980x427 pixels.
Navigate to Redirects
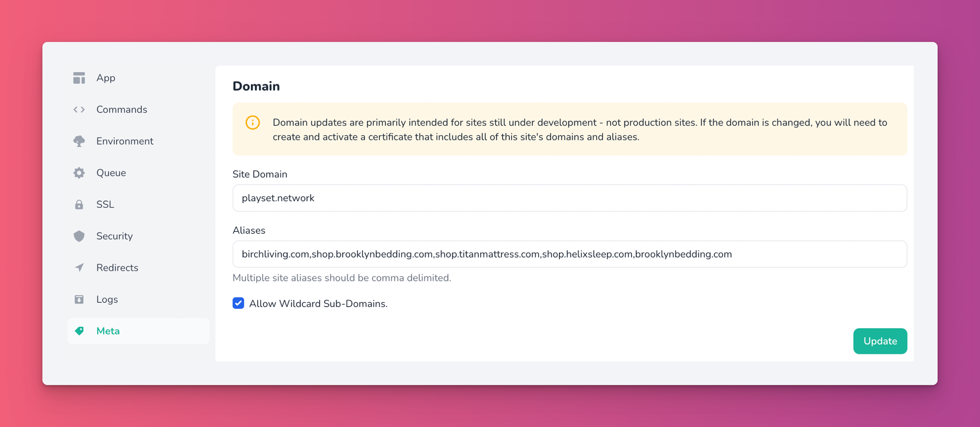117,268
